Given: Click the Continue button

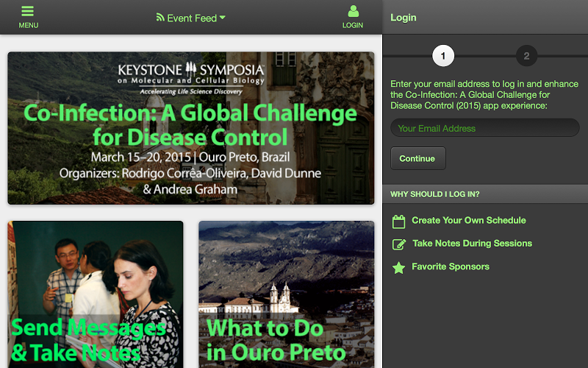Looking at the screenshot, I should click(418, 158).
